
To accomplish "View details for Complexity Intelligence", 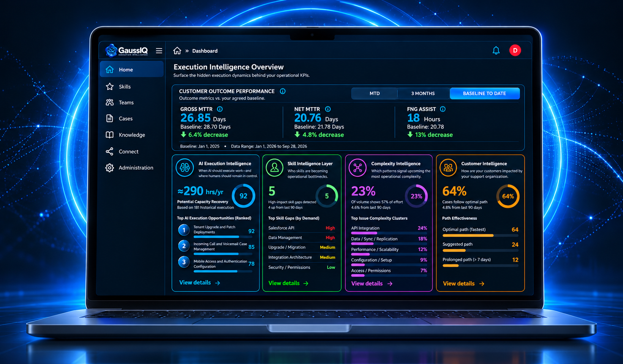I will click(372, 284).
